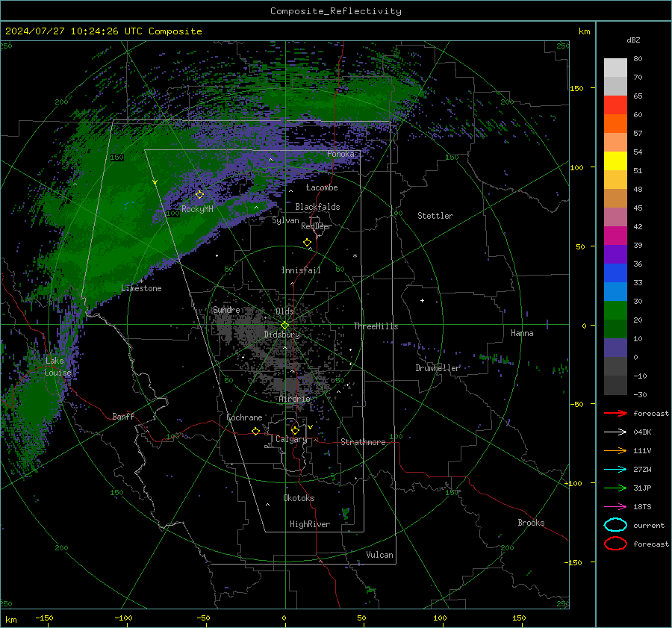Image resolution: width=672 pixels, height=628 pixels.
Task: Click the white 04DK arrow icon
Action: click(x=615, y=432)
